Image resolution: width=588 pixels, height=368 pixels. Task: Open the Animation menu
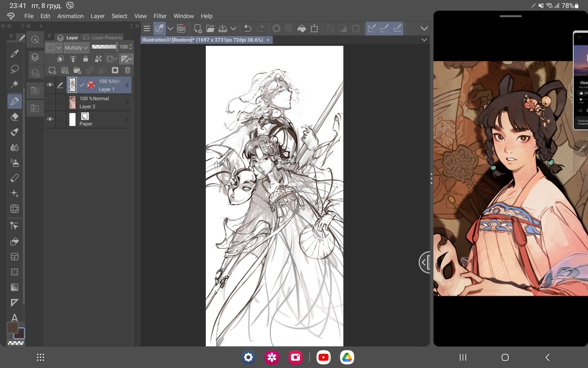pos(71,16)
